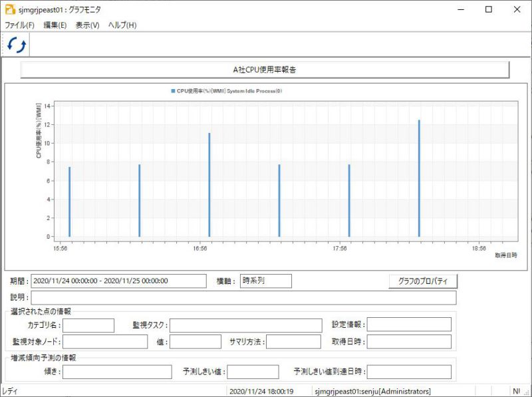
Task: Maximize the グラフモニタ window
Action: click(489, 9)
